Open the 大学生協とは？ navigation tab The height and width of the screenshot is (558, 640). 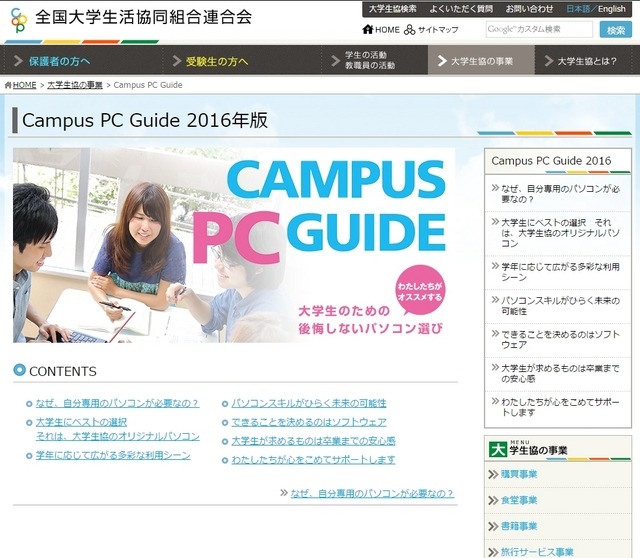point(583,60)
